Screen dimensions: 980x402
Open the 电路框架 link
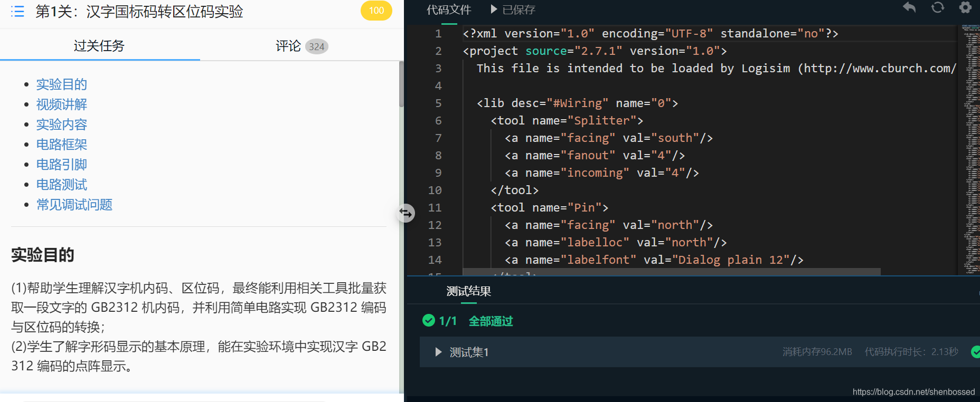[62, 145]
